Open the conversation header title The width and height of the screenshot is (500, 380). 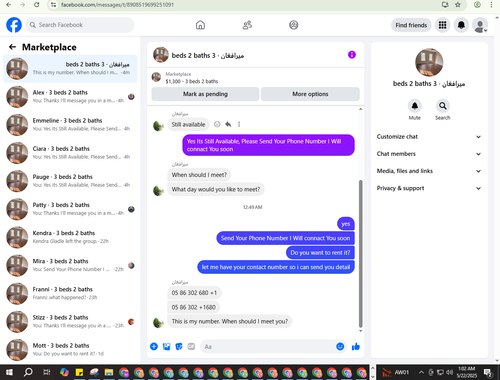pyautogui.click(x=208, y=55)
